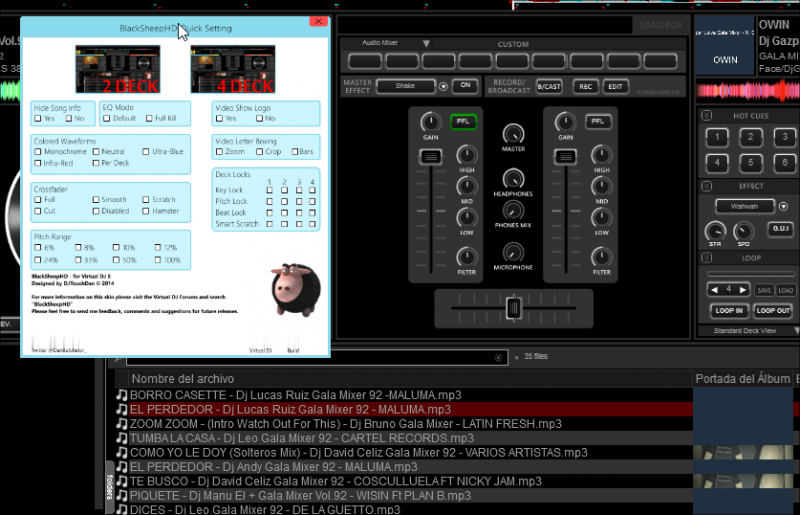Open the deck effect selector arrow
Viewport: 800px width, 515px height.
click(783, 207)
